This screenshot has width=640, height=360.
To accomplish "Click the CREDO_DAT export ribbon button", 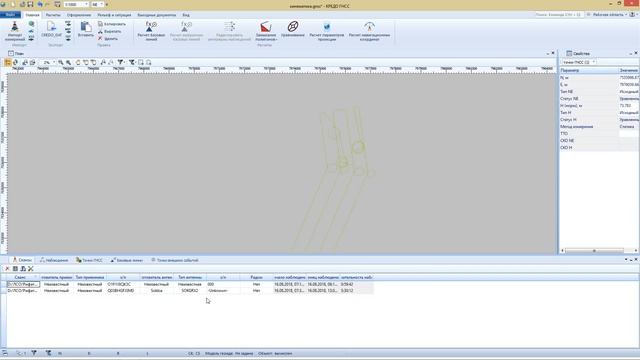I will tap(51, 30).
